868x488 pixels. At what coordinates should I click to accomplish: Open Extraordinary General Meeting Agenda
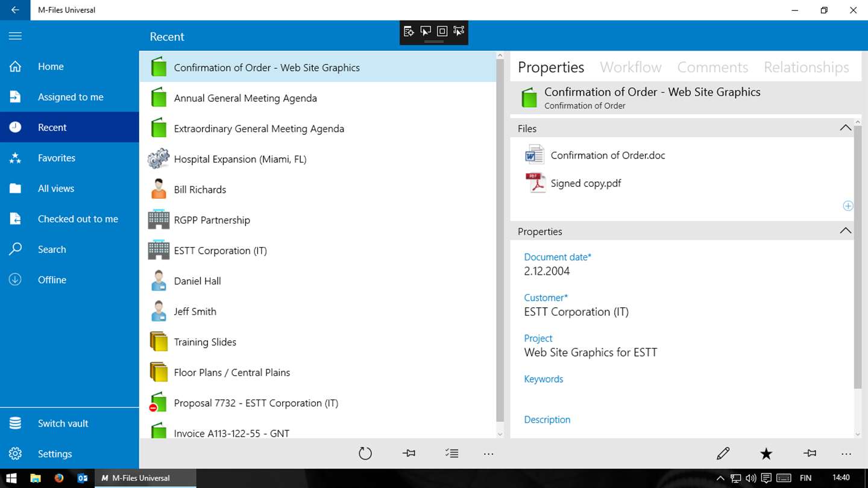pyautogui.click(x=317, y=128)
